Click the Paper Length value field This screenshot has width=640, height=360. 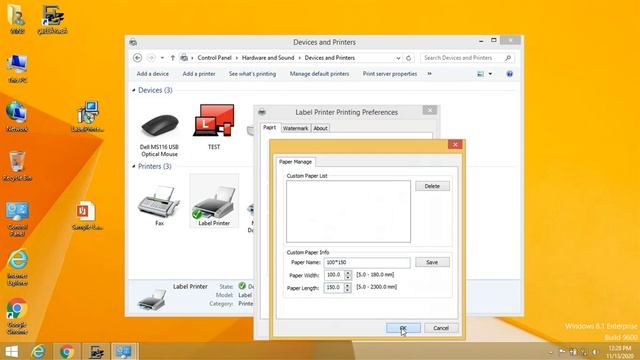pos(334,288)
